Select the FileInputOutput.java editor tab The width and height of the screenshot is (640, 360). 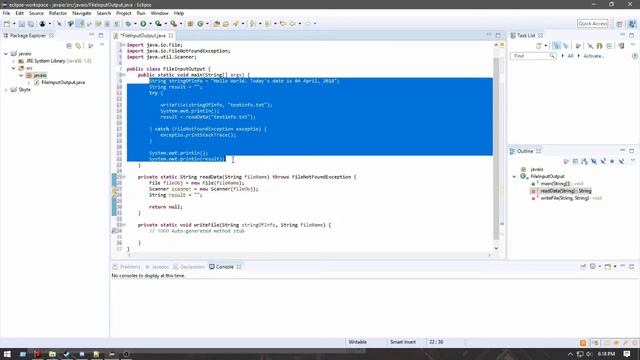(143, 36)
